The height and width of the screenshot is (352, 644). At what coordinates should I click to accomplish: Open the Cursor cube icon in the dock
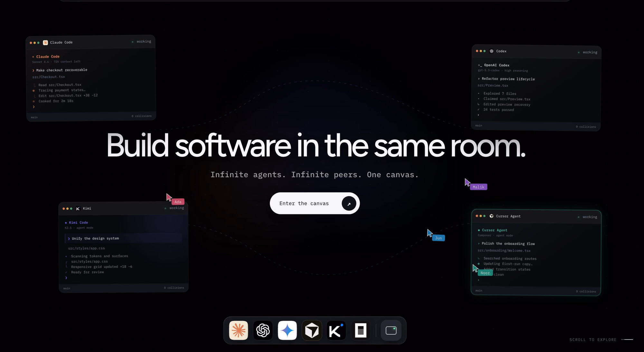pyautogui.click(x=312, y=330)
